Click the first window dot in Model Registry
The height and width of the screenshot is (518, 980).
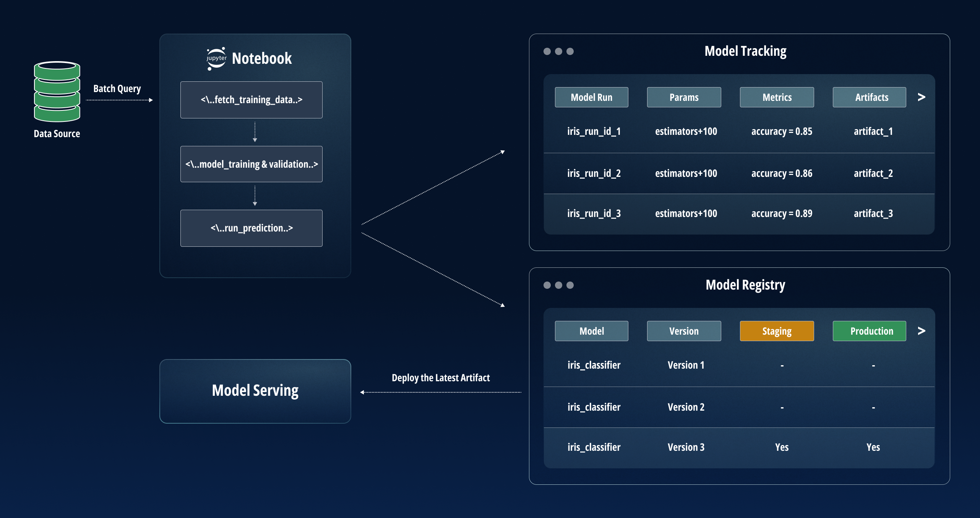[x=547, y=285]
